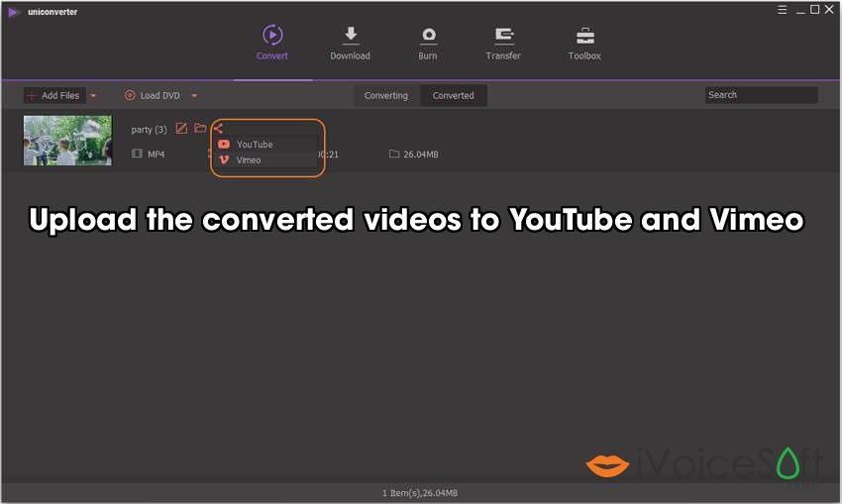The width and height of the screenshot is (842, 504).
Task: Click the Add Files button
Action: click(x=54, y=95)
